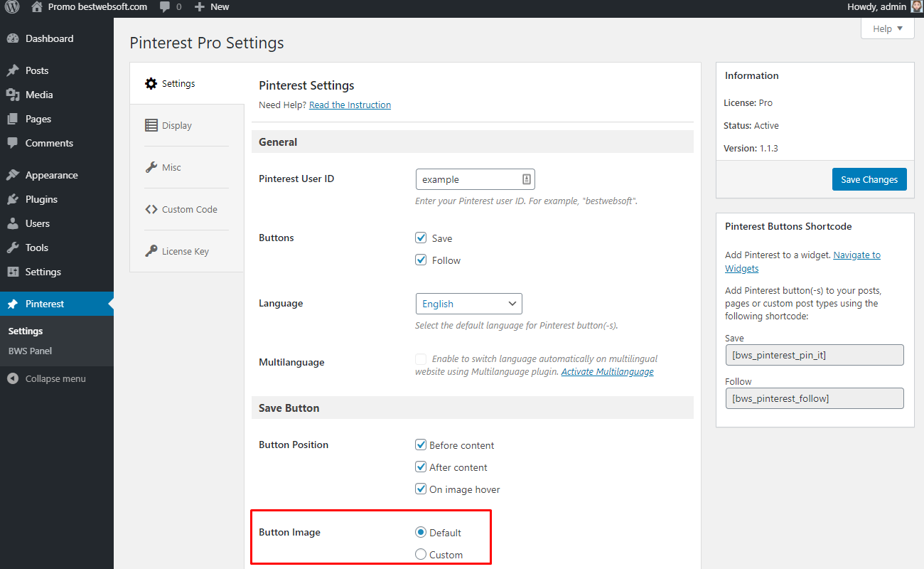Click the Media menu label
The height and width of the screenshot is (569, 924).
39,95
